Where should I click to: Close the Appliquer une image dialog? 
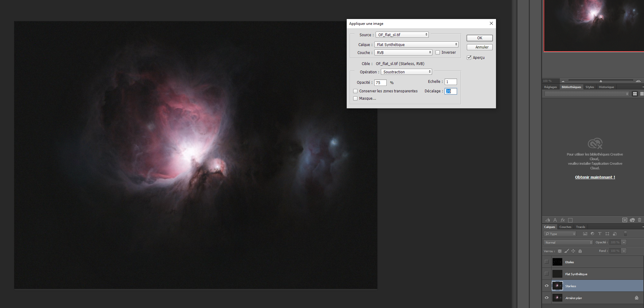(x=491, y=23)
